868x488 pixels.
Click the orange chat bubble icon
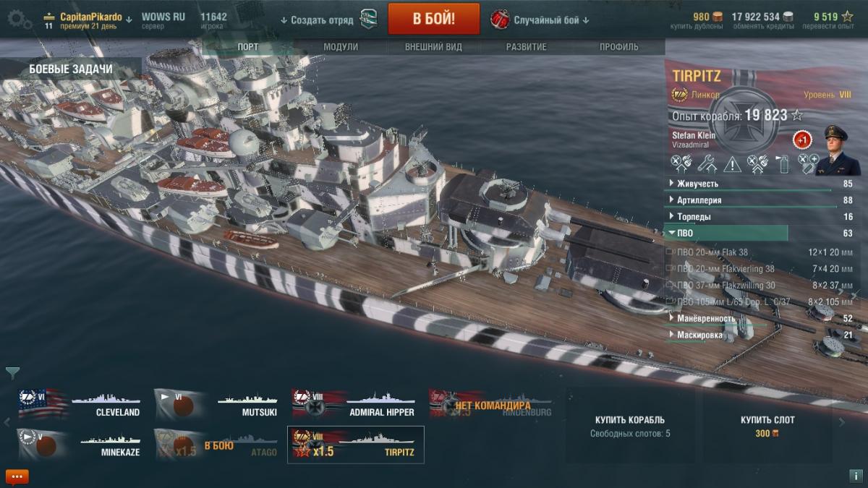point(17,476)
